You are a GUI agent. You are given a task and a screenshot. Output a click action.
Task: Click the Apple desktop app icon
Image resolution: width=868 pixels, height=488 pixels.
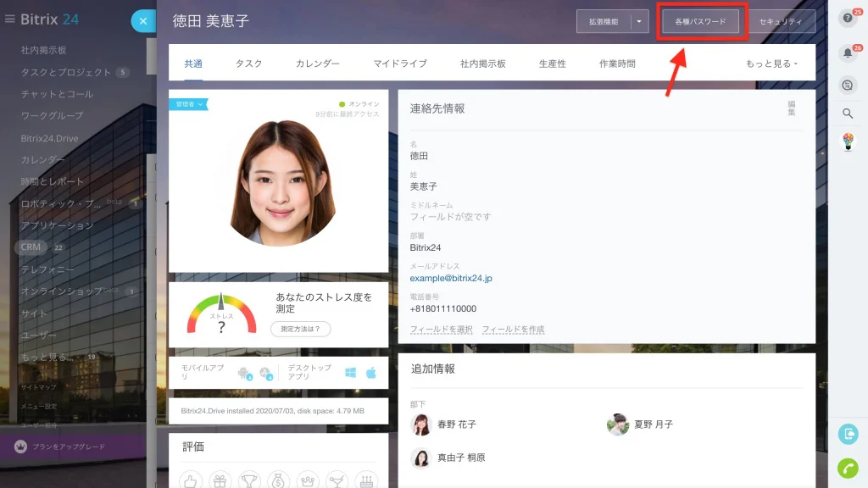(371, 373)
